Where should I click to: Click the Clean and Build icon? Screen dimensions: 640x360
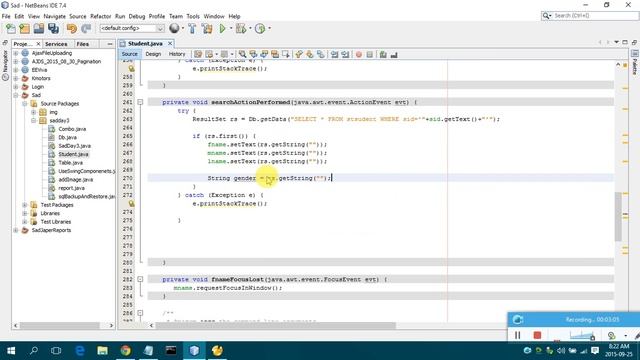pos(207,29)
